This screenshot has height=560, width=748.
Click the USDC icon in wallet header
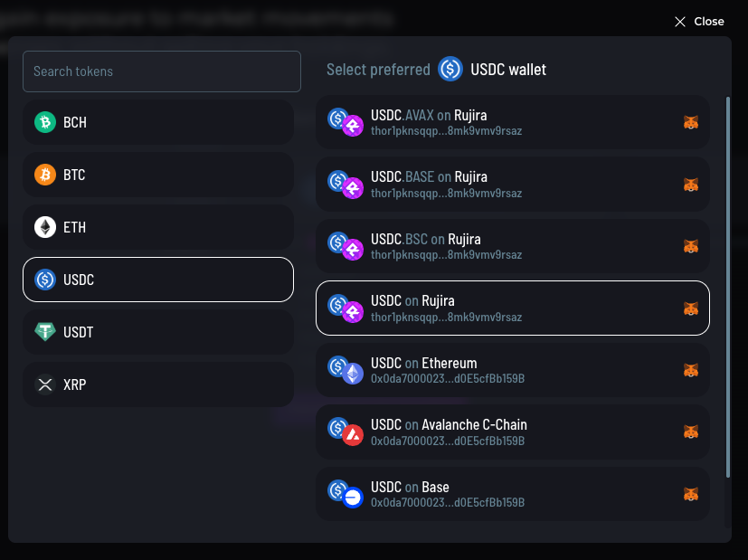(450, 70)
